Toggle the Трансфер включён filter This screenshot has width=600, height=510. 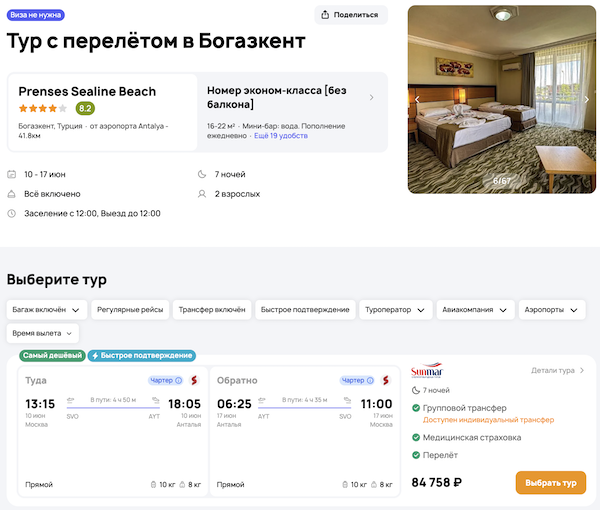pos(211,310)
